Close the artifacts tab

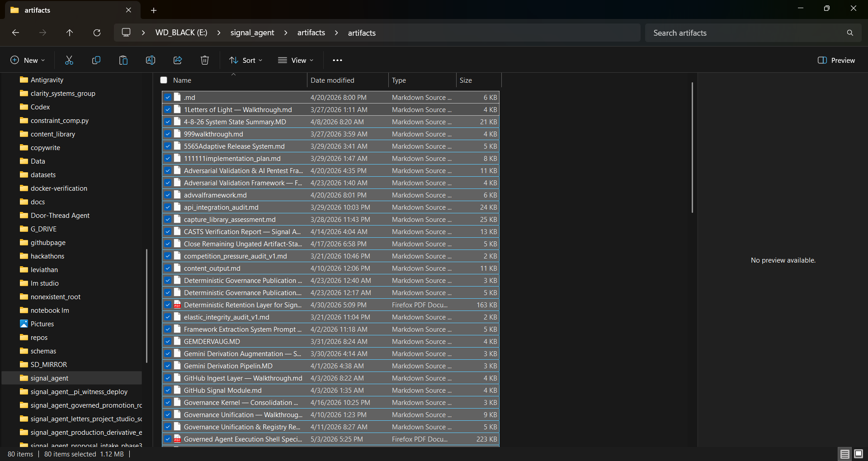(x=128, y=10)
